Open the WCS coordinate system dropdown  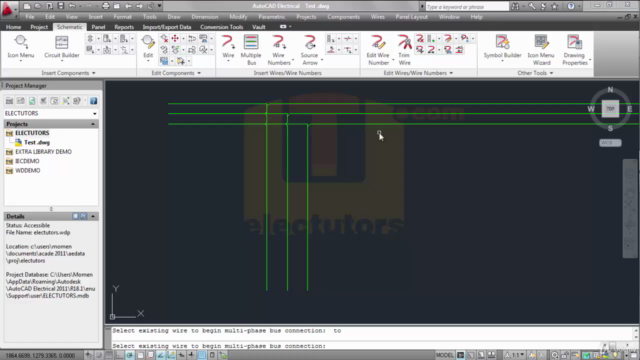coord(610,143)
